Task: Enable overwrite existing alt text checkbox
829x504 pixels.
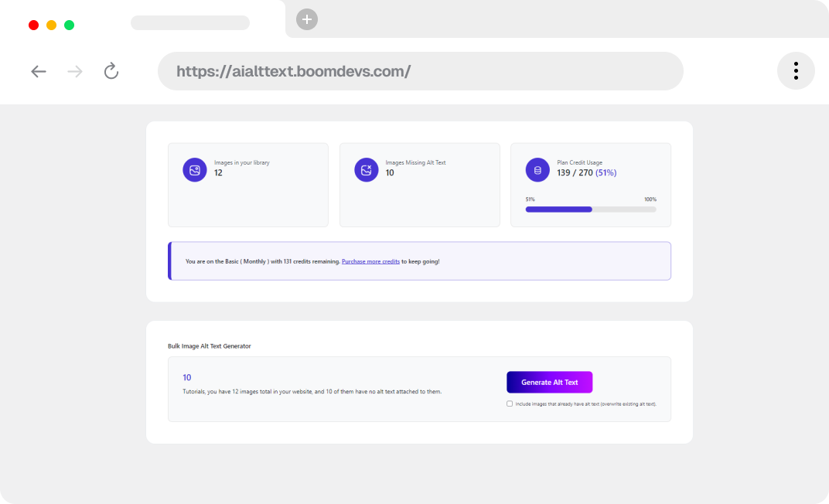Action: (510, 404)
